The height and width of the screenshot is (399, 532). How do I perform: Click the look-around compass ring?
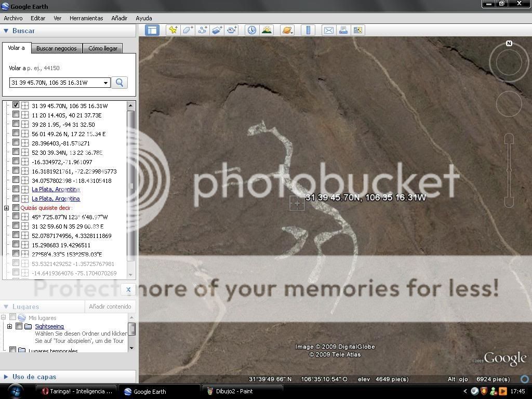click(509, 62)
